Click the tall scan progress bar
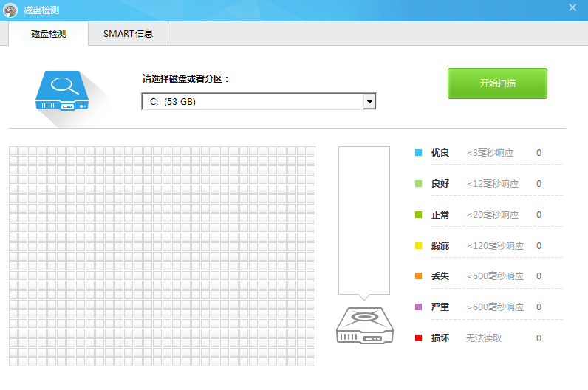 (364, 221)
